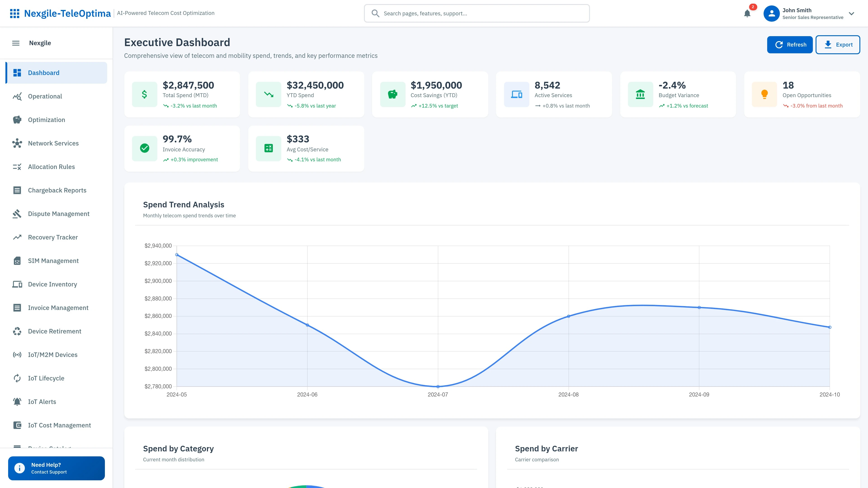Select the IoT Alerts bell icon
868x488 pixels.
click(x=17, y=401)
